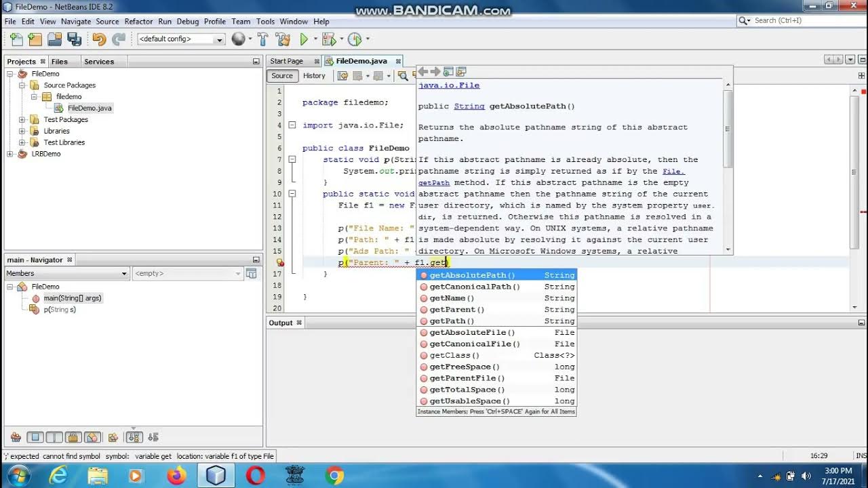Screen dimensions: 868x488
Task: Expand the Libraries node
Action: [x=22, y=131]
